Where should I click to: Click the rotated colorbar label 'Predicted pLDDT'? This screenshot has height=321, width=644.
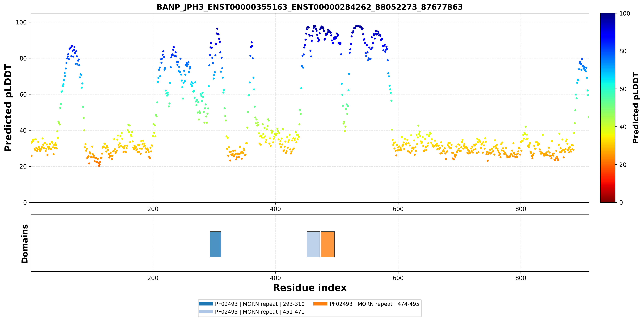coord(635,108)
